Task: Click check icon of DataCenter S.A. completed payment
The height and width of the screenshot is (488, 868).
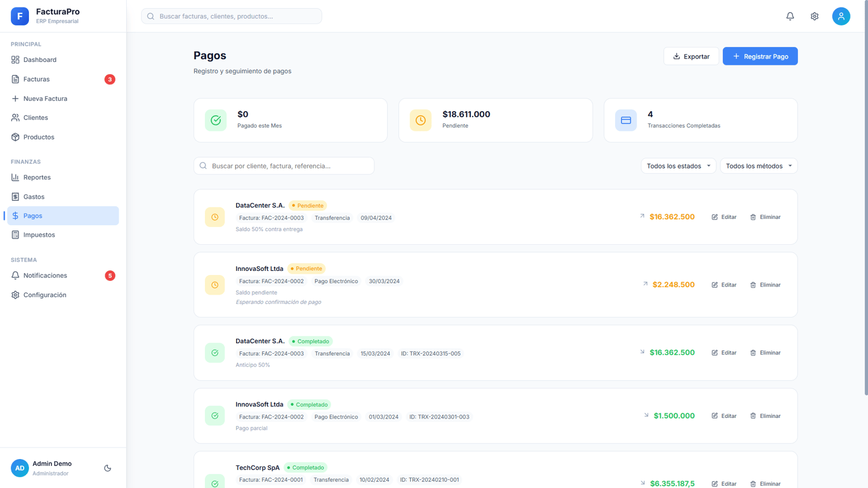Action: 215,353
